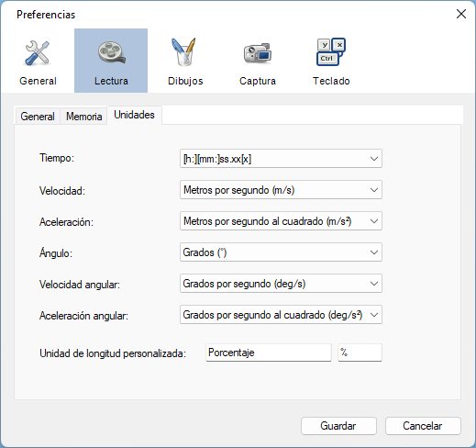Viewport: 476px width, 448px height.
Task: Select the Lectura film reel icon
Action: point(111,61)
